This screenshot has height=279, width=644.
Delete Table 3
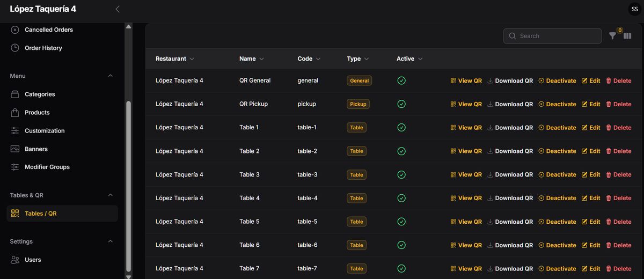click(618, 174)
